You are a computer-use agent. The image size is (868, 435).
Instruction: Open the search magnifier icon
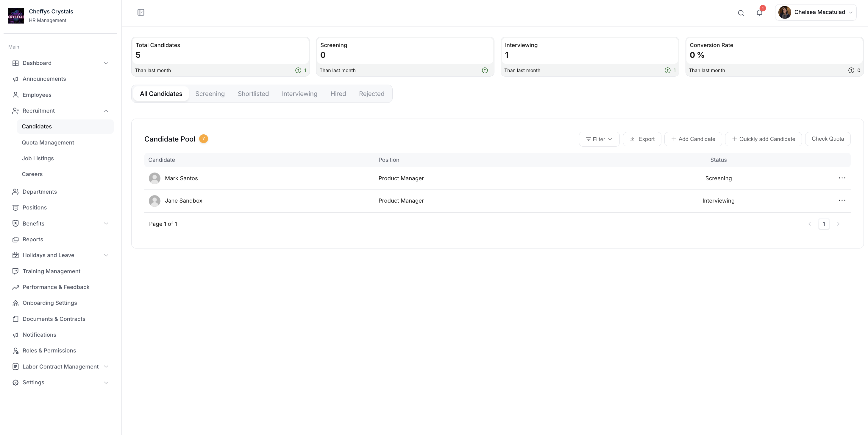741,13
